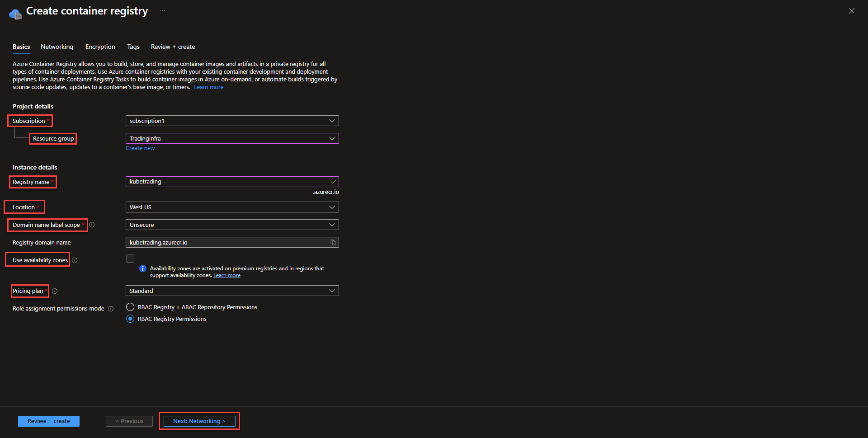This screenshot has height=438, width=868.
Task: Select RBAC Registry + ABAC Repository Permissions
Action: (x=130, y=307)
